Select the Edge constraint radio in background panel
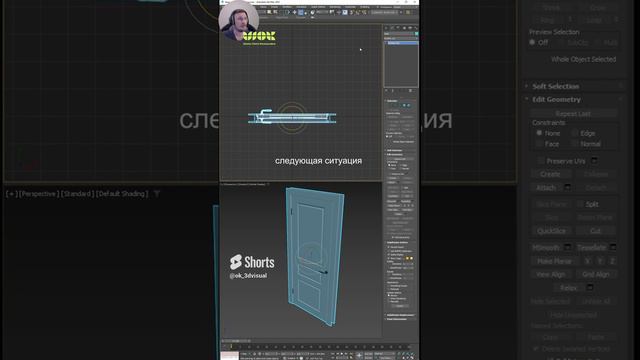The height and width of the screenshot is (360, 640). pyautogui.click(x=575, y=133)
